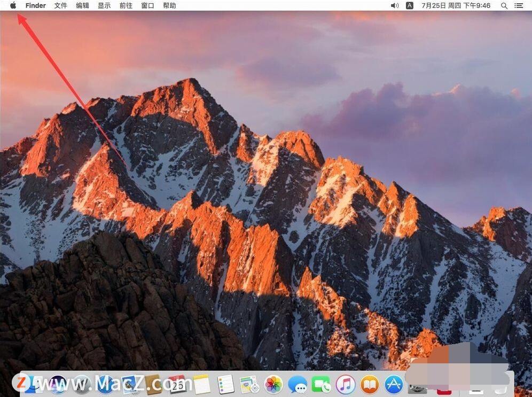Open the 文件 (File) menu
The image size is (532, 397).
61,5
